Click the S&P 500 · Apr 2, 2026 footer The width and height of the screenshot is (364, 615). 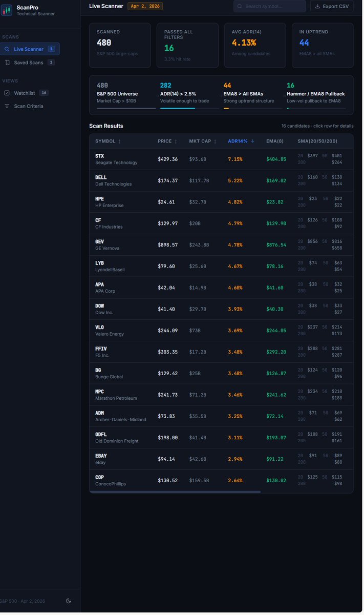coord(22,601)
